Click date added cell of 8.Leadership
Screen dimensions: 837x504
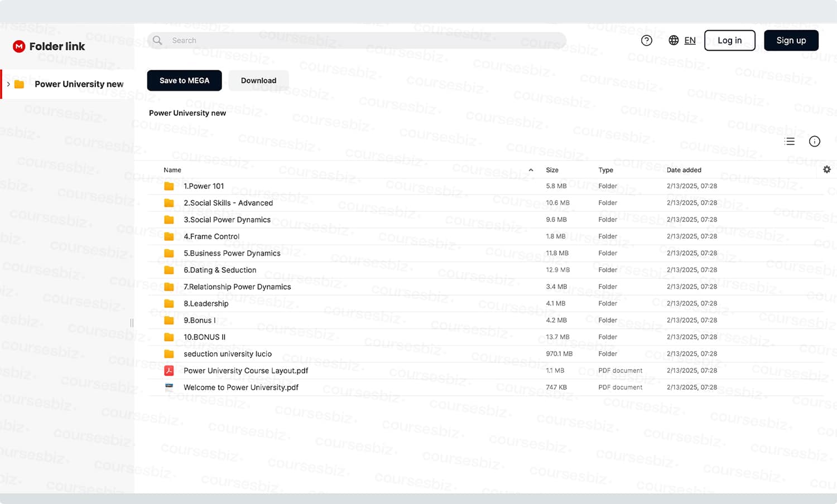[691, 303]
